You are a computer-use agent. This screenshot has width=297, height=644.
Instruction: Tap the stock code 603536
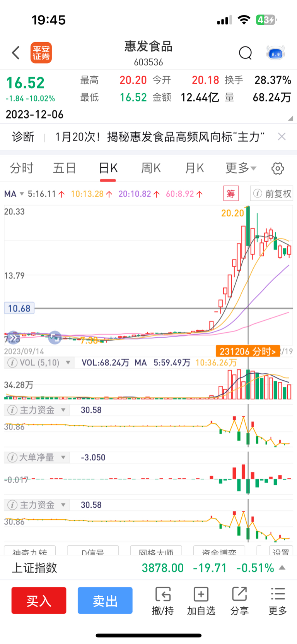(148, 62)
